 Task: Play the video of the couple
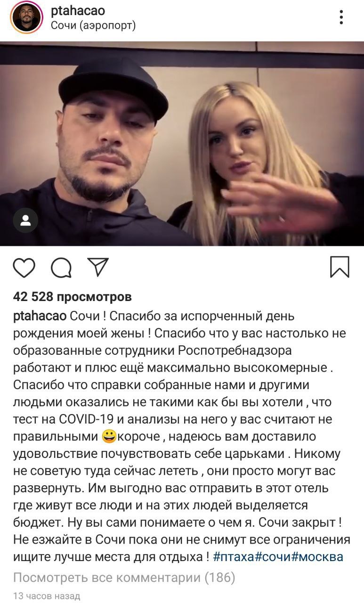[182, 144]
